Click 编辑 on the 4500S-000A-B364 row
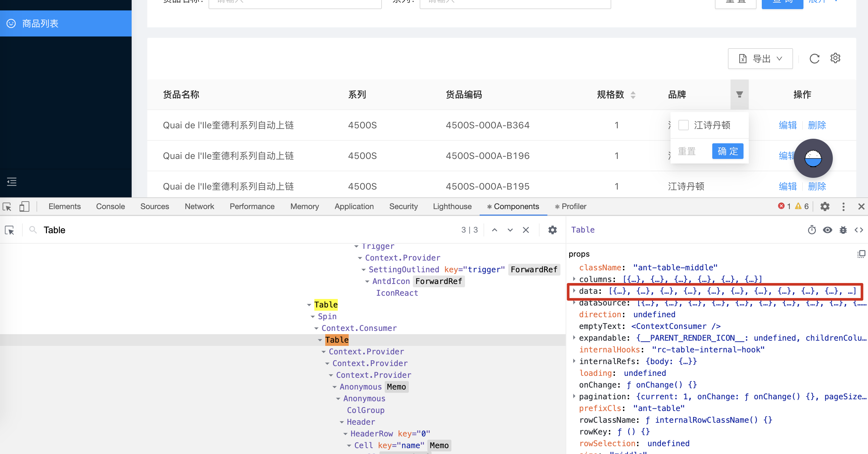Image resolution: width=868 pixels, height=454 pixels. click(x=788, y=125)
